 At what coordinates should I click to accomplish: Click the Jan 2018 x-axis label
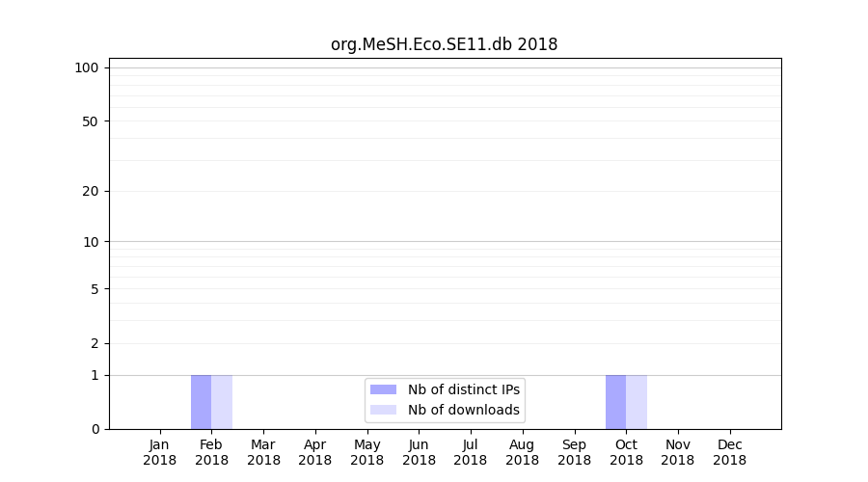coord(160,452)
